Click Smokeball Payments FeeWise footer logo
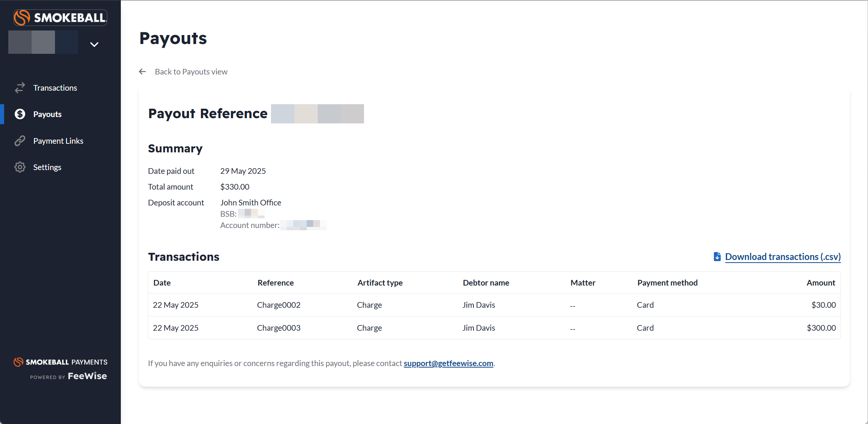 coord(61,369)
